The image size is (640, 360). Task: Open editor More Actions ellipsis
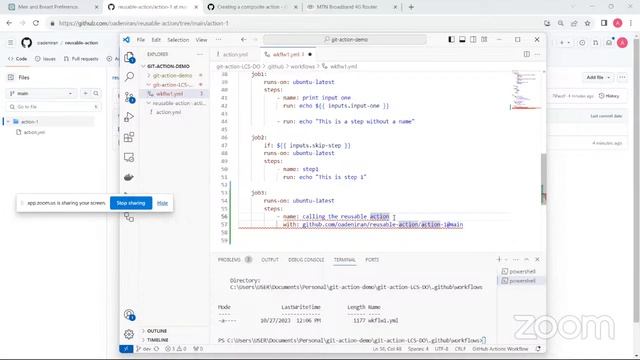[538, 54]
